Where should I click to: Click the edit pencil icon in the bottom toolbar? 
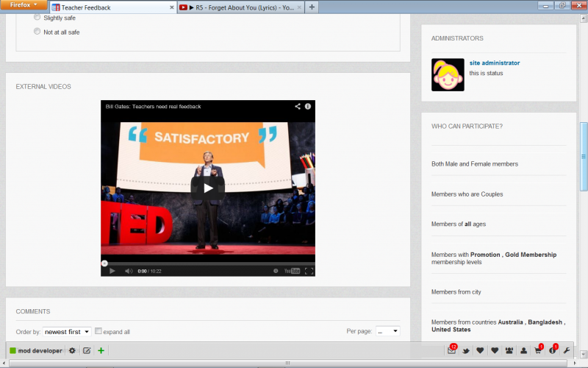87,350
